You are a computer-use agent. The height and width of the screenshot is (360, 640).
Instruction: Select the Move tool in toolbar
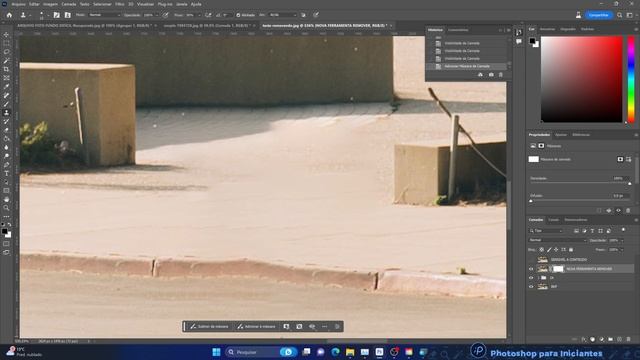point(6,35)
